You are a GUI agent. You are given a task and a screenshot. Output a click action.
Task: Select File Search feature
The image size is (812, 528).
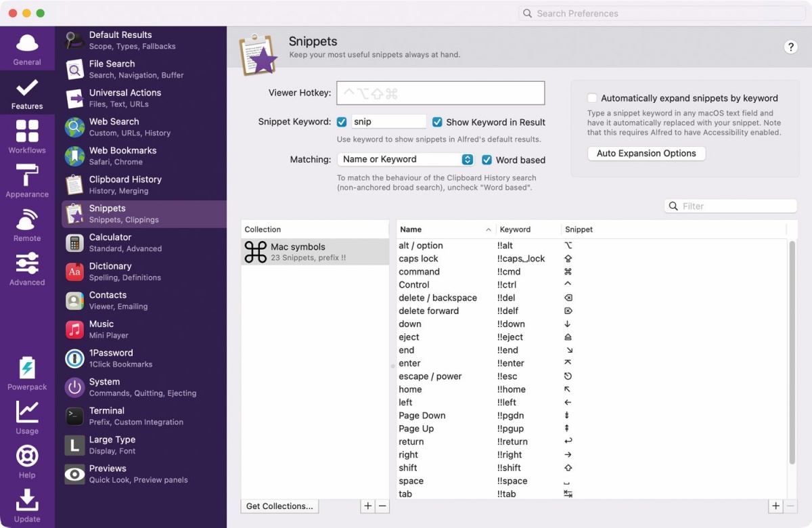click(144, 69)
